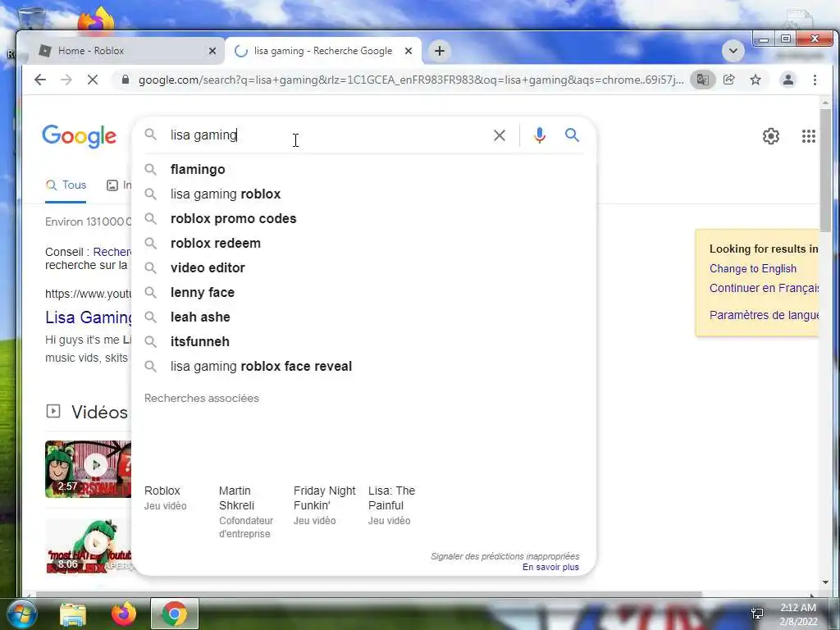
Task: Open the Google apps grid
Action: [808, 136]
